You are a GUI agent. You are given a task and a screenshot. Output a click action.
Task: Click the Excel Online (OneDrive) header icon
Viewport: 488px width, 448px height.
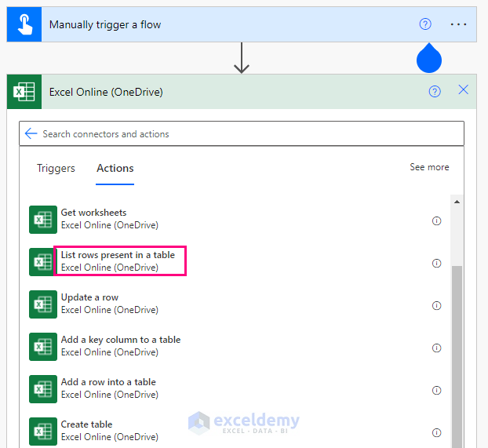click(24, 92)
